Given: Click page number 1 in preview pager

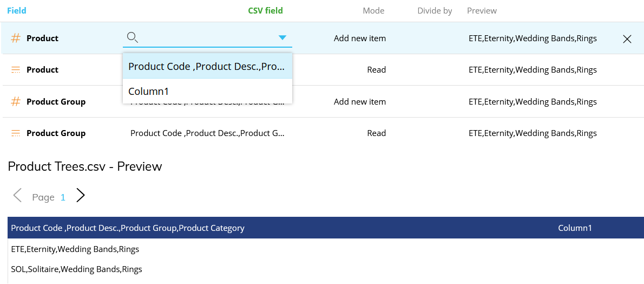Looking at the screenshot, I should (63, 197).
